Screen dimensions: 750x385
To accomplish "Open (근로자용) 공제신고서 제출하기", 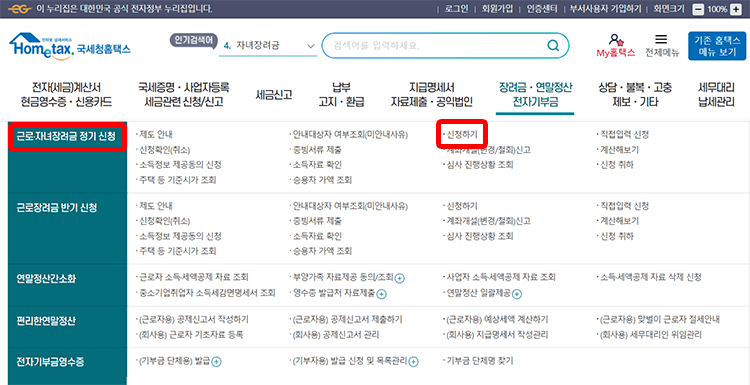I will [346, 319].
